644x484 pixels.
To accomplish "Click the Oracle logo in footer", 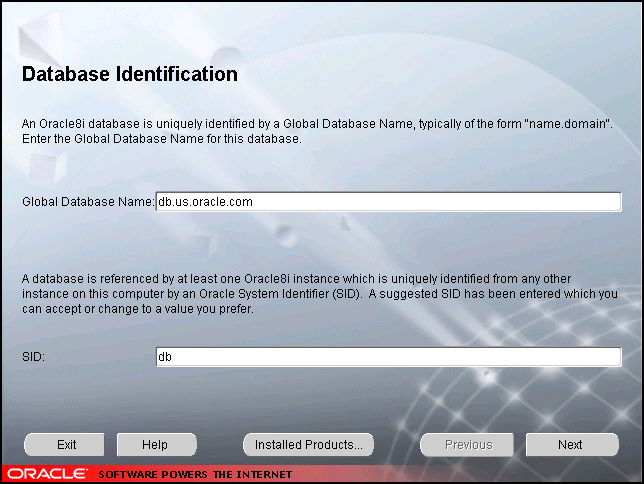I will 48,474.
